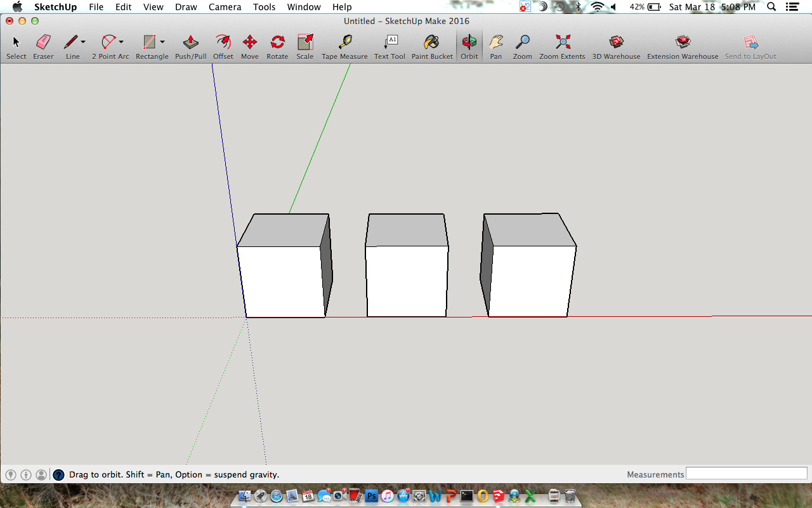Screen dimensions: 812x508
Task: Choose the Offset tool
Action: 223,46
